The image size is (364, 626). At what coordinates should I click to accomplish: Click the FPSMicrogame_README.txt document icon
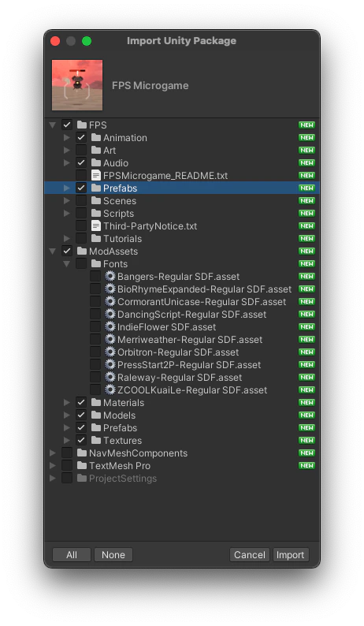point(96,175)
